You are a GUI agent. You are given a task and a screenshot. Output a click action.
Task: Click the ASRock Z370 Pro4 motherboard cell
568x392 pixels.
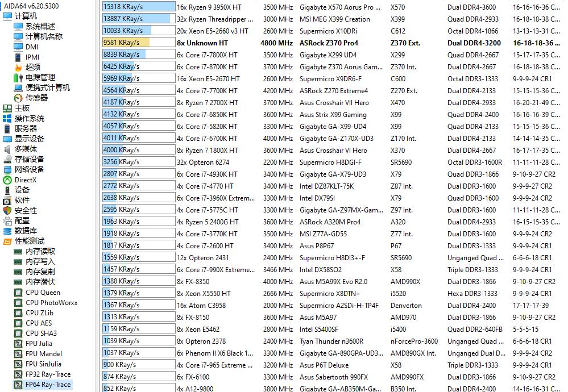(x=329, y=43)
